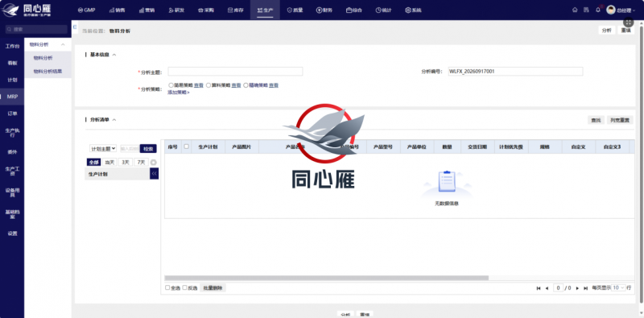Click the 分析编号 field
The image size is (644, 318).
click(515, 72)
